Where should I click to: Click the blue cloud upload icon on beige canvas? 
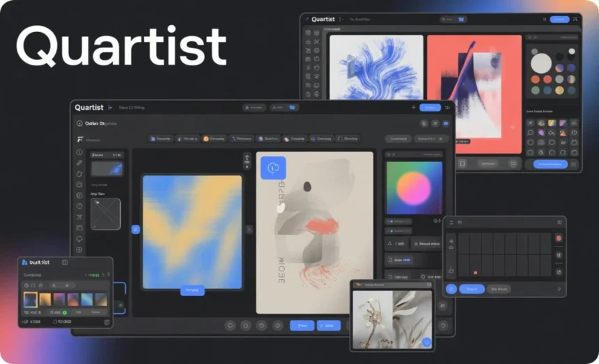pos(273,168)
